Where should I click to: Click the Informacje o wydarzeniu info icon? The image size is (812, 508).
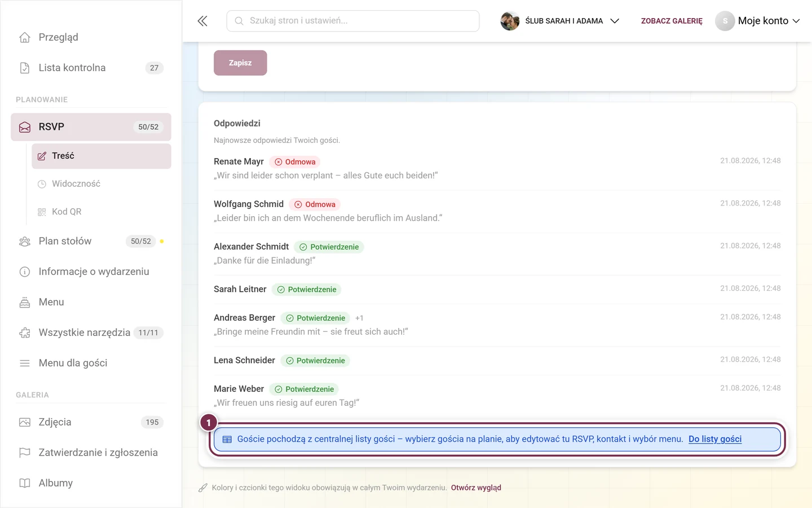[x=25, y=271]
